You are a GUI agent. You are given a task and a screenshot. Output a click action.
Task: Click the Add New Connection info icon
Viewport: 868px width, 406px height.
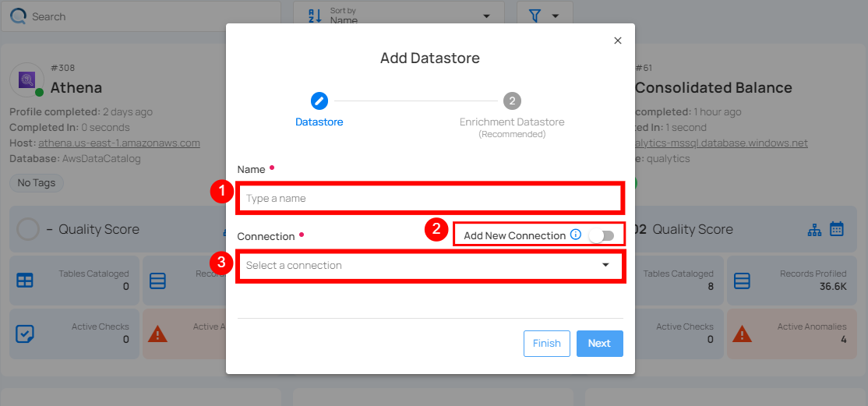point(576,235)
